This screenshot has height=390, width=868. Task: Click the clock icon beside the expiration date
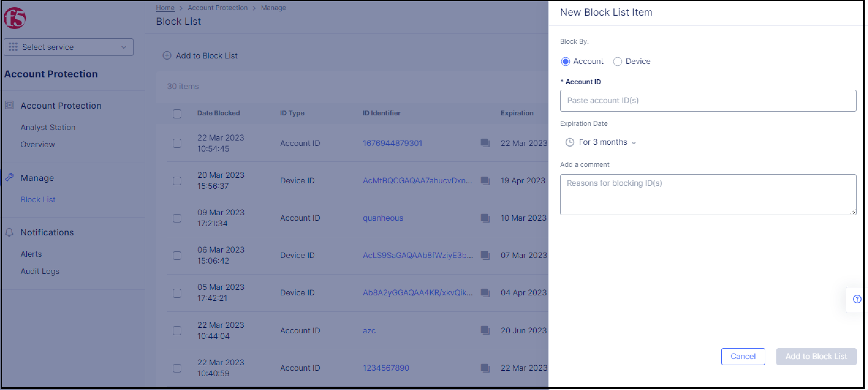[570, 142]
